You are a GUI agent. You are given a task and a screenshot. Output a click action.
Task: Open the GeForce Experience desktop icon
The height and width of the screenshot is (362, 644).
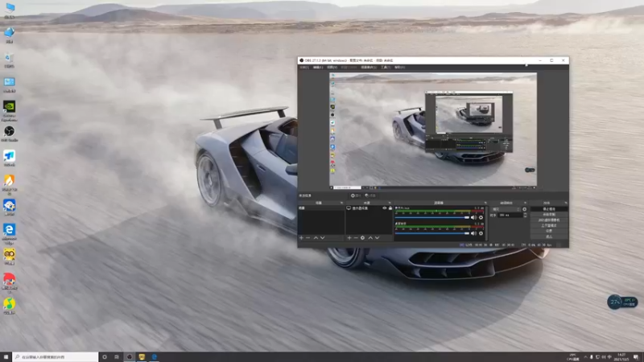(9, 111)
